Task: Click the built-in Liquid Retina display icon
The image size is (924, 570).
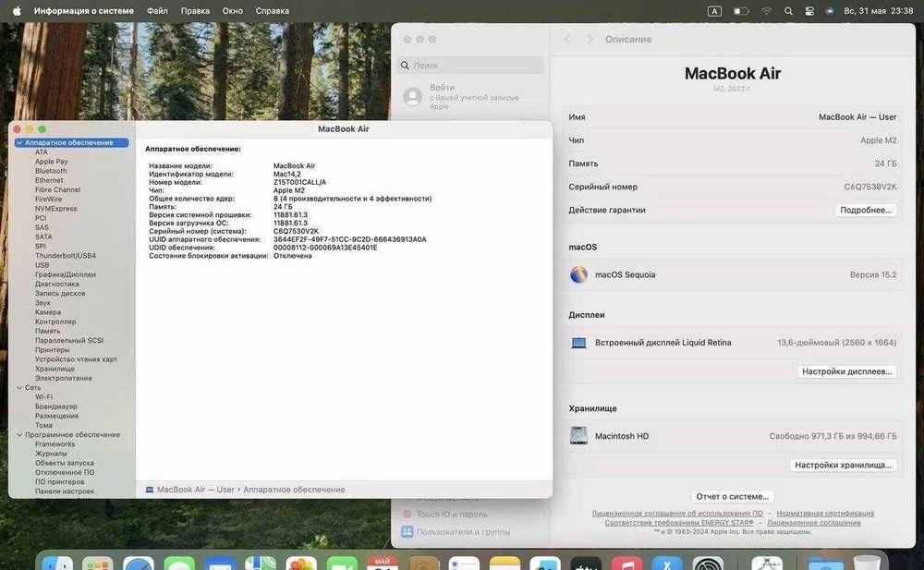Action: click(x=578, y=343)
